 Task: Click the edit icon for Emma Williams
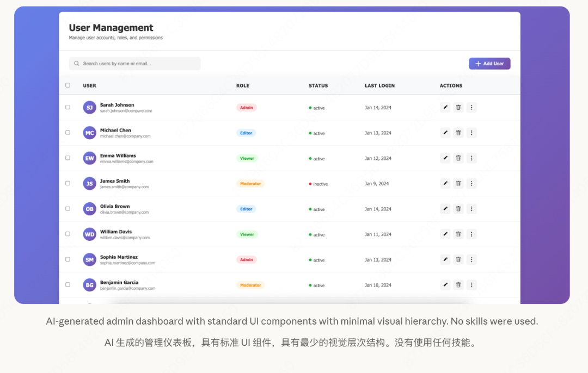tap(445, 158)
